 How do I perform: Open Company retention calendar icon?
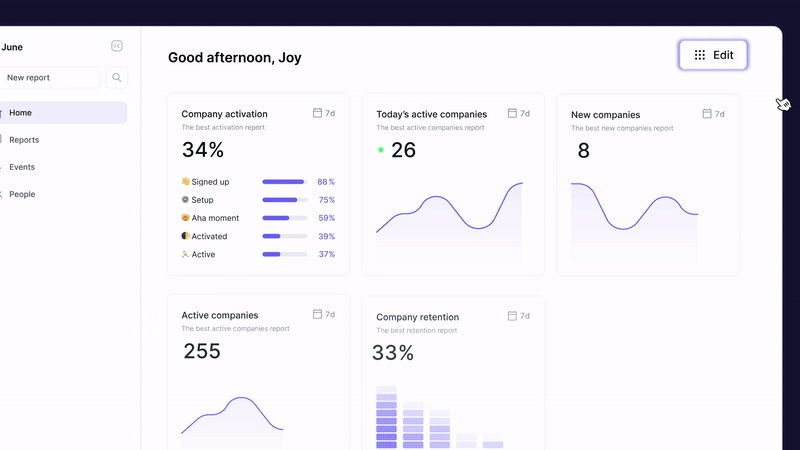point(512,316)
